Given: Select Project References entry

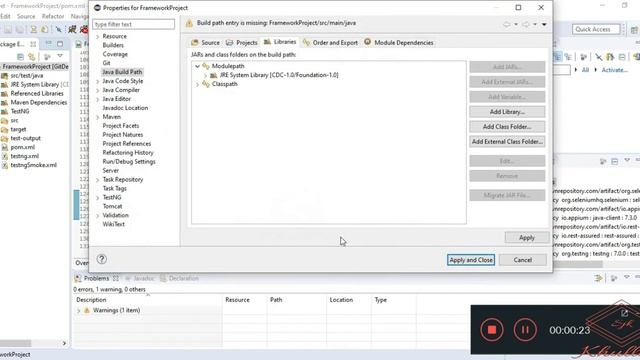Looking at the screenshot, I should tap(127, 144).
